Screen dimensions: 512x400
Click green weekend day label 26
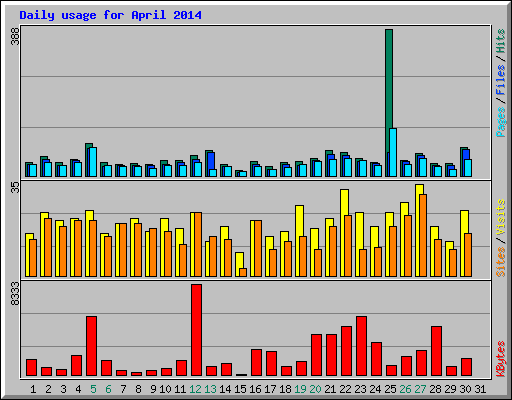[x=405, y=389]
